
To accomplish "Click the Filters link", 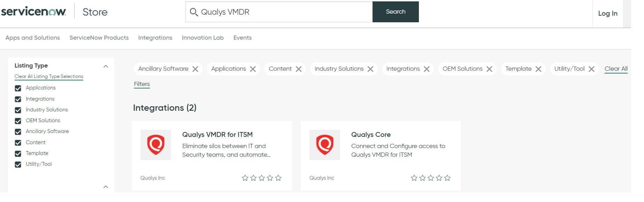I will tap(142, 84).
